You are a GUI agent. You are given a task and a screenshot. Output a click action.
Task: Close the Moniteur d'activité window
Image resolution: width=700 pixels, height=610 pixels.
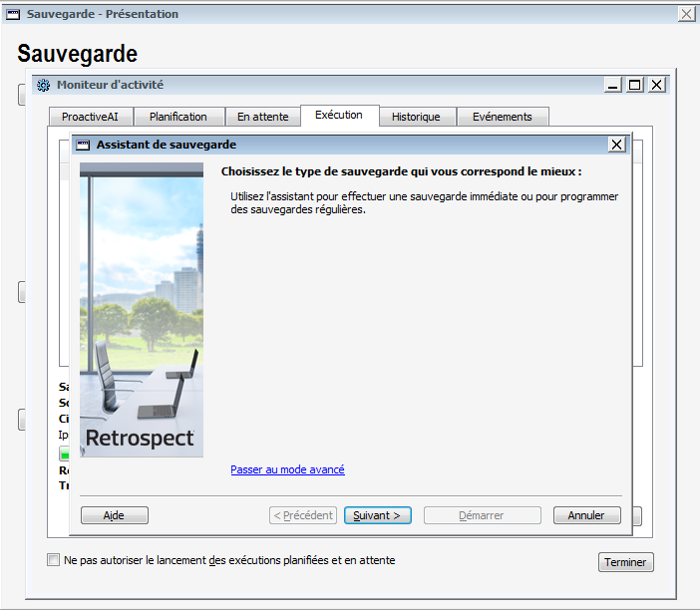(x=656, y=85)
